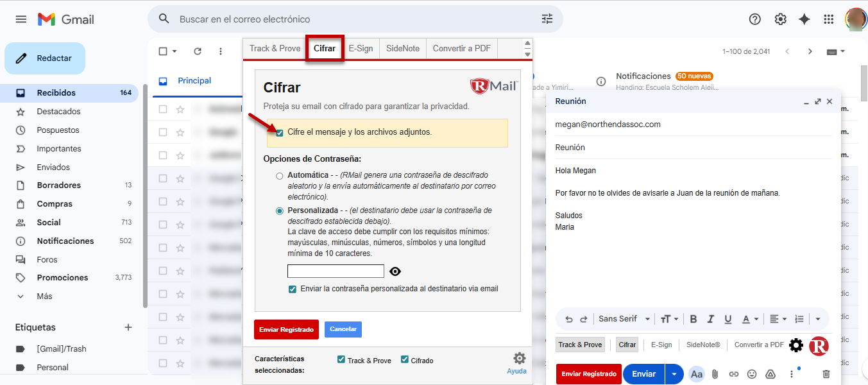Discard the draft with the trash icon
Screen dimensions: 868x385
click(826, 374)
